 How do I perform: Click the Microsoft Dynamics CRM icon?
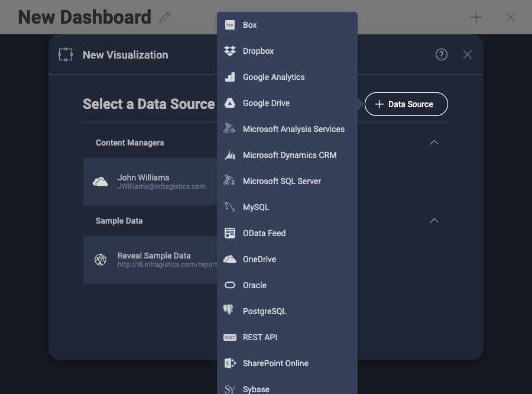click(x=230, y=155)
